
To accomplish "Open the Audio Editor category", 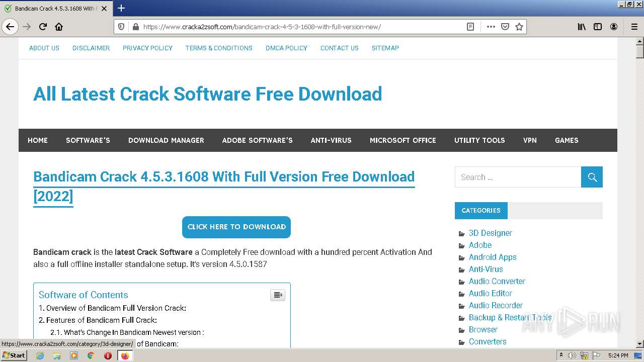I will (x=491, y=293).
